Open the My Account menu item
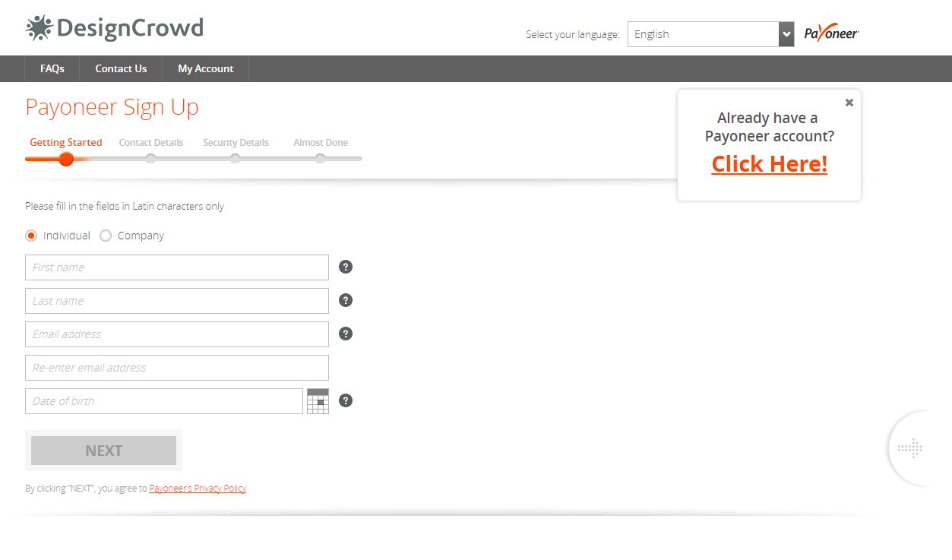 tap(206, 68)
